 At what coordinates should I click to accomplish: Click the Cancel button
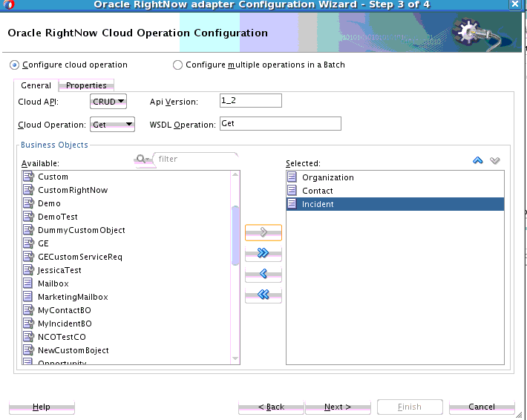(482, 407)
